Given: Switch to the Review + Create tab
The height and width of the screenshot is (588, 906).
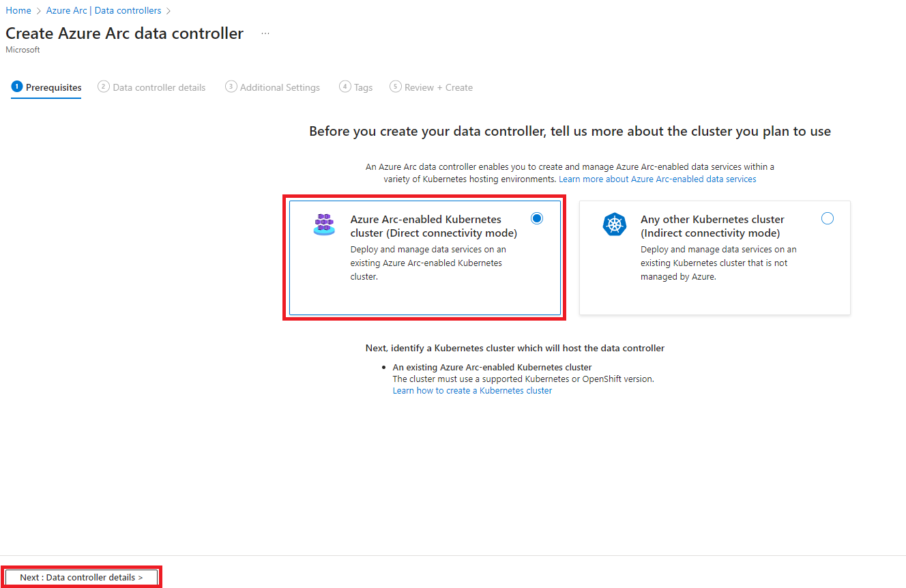Looking at the screenshot, I should click(x=431, y=87).
